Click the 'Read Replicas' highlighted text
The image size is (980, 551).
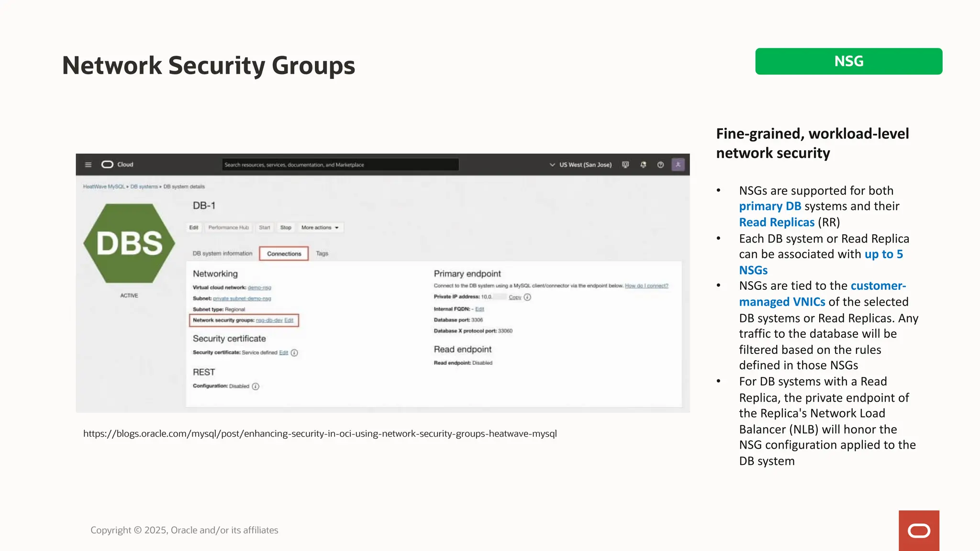click(x=776, y=222)
